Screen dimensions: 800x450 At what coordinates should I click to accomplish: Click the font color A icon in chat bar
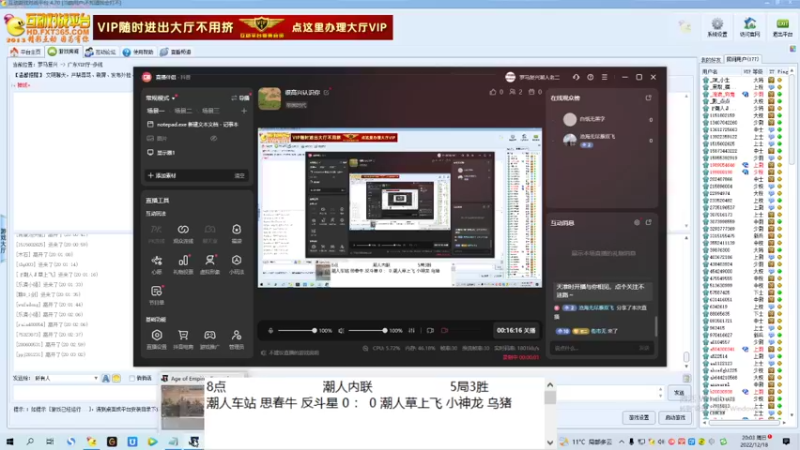click(x=106, y=378)
